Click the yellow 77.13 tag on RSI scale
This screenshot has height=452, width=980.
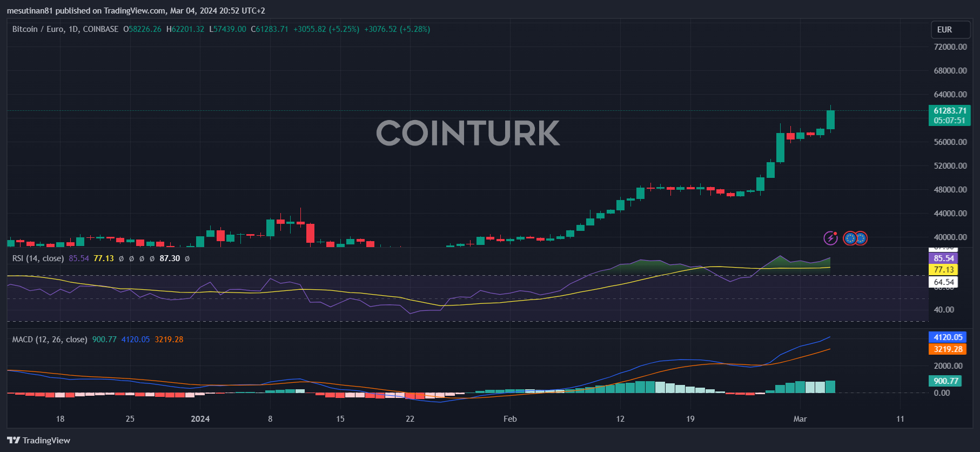(943, 270)
